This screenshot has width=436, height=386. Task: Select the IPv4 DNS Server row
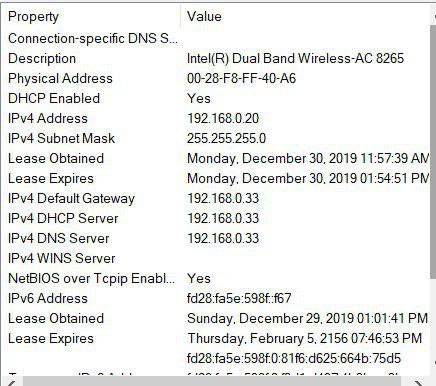tap(216, 238)
